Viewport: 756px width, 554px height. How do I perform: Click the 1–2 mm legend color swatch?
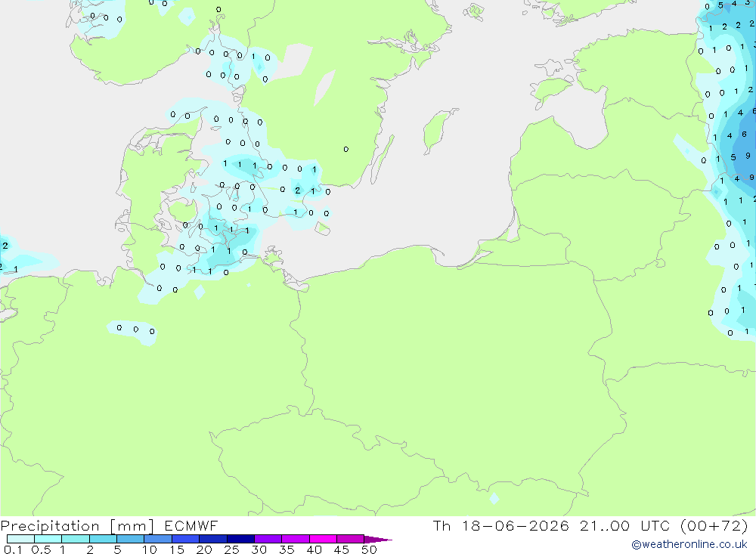click(76, 539)
